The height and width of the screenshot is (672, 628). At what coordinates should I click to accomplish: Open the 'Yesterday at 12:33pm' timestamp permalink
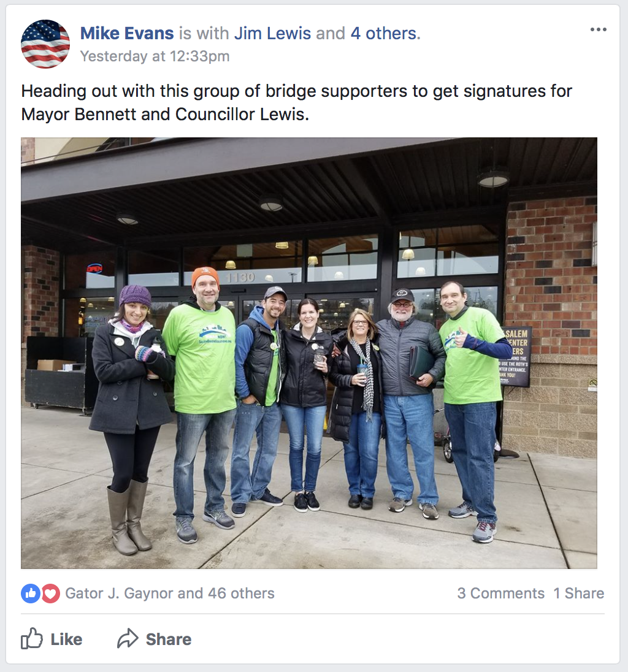tap(155, 56)
